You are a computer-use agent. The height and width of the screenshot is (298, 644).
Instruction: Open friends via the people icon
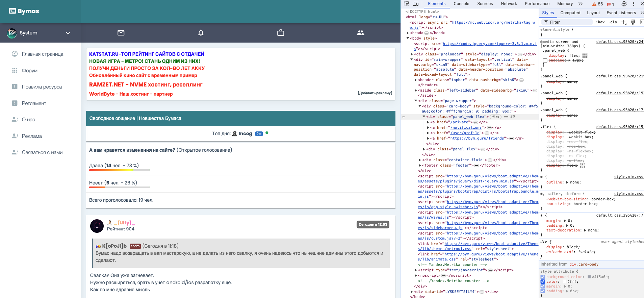360,33
